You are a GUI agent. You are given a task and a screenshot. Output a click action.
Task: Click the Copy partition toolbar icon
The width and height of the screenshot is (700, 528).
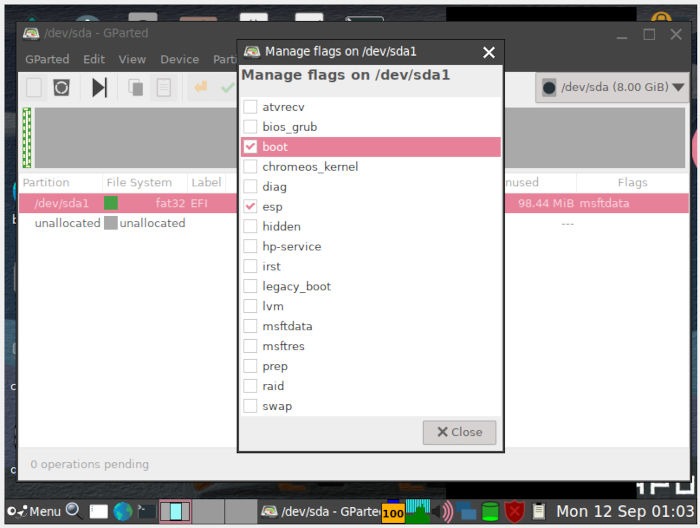coord(136,87)
